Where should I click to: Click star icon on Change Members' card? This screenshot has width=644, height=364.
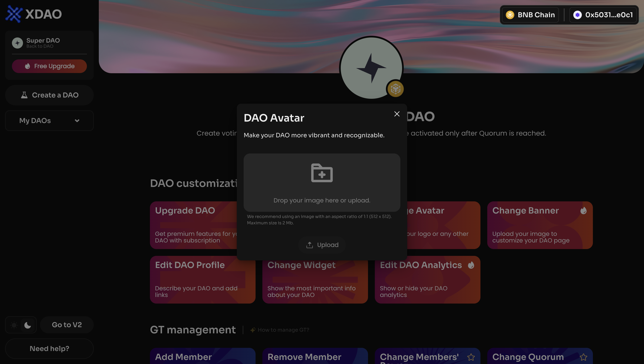[471, 357]
